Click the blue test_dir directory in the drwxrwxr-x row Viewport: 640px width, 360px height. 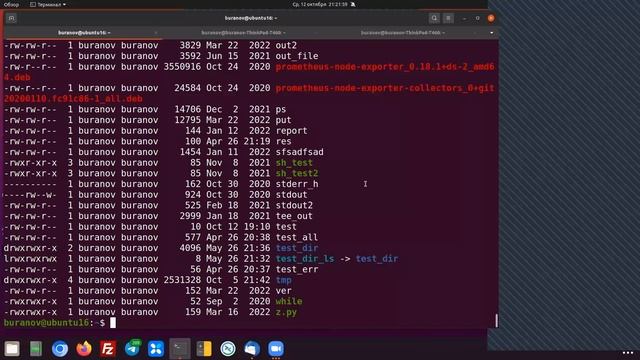(x=297, y=248)
